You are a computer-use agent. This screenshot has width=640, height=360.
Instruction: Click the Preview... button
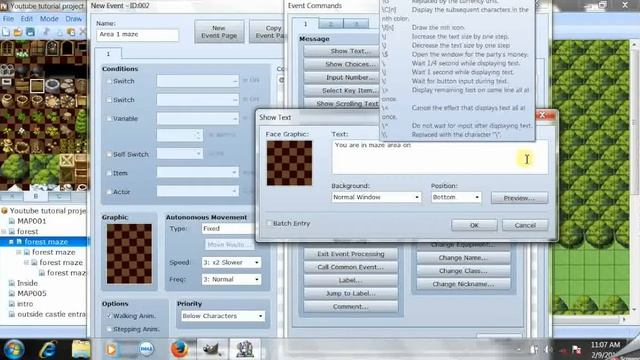519,198
